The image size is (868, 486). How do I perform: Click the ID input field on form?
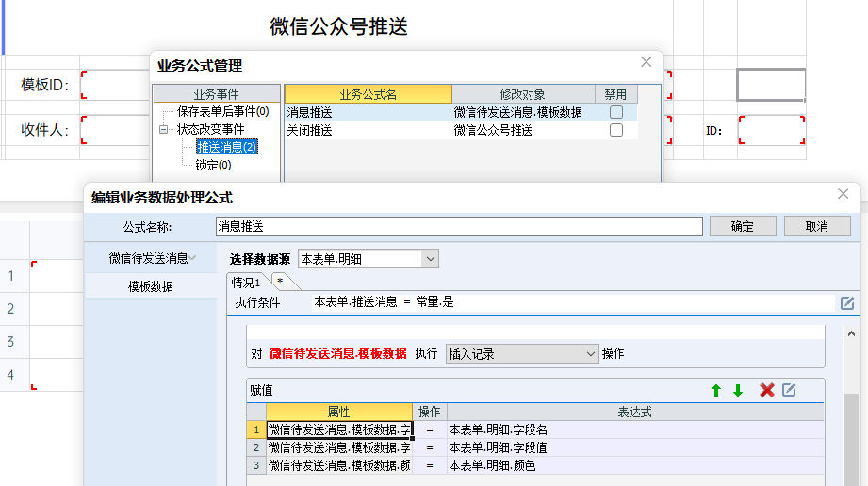tap(772, 130)
